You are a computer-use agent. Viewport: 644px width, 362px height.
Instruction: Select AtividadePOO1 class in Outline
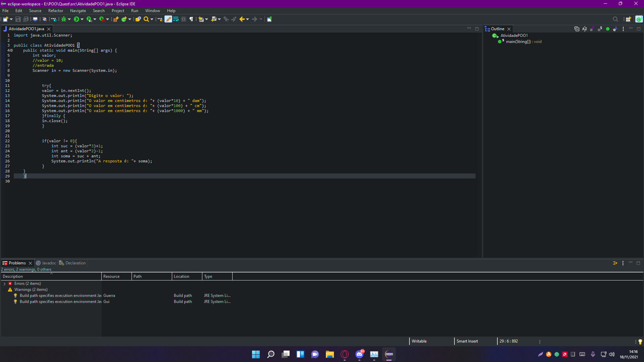(514, 36)
